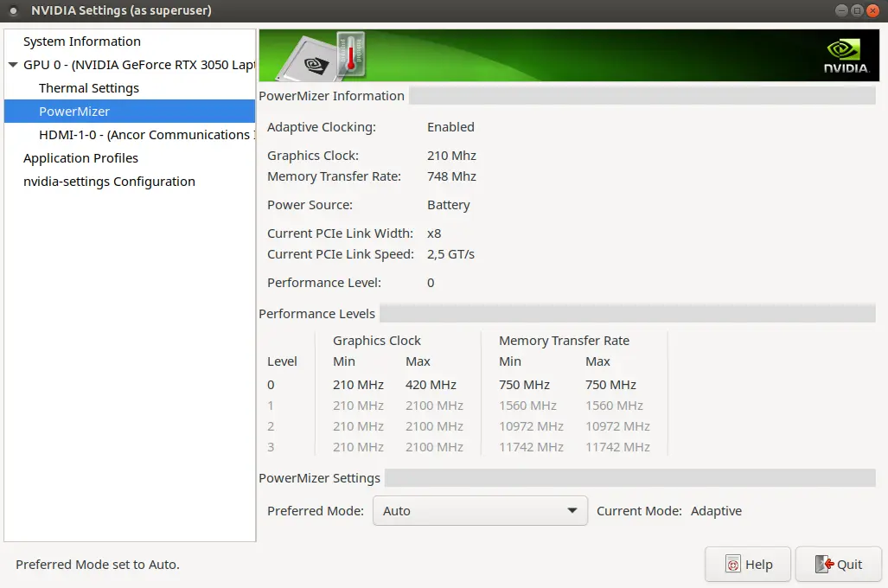Click the level 1 '1560 MHz' memory min value

[527, 406]
